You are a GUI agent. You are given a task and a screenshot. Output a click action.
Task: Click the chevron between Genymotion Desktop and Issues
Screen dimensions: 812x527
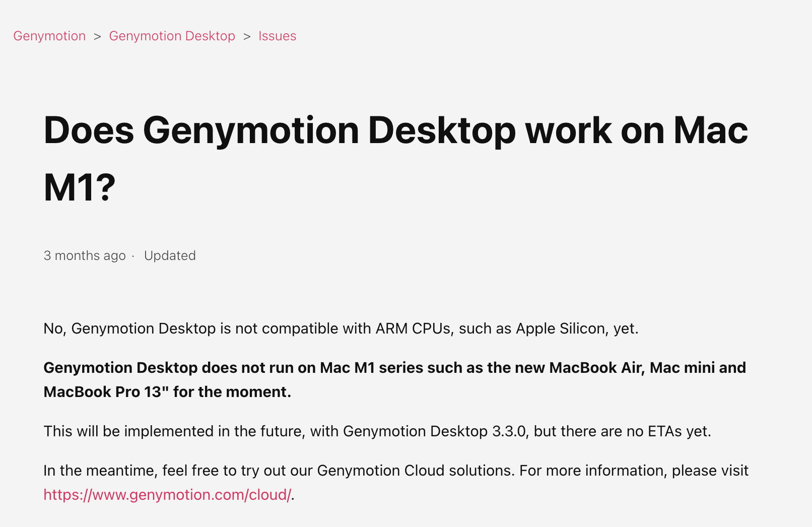pos(246,36)
